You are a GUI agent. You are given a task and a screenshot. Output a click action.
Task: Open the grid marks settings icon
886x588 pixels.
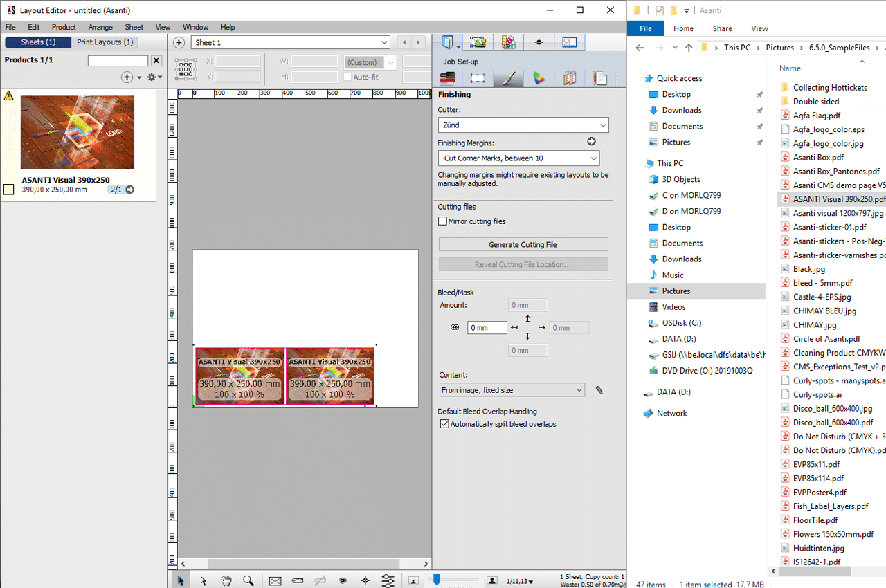pyautogui.click(x=478, y=78)
